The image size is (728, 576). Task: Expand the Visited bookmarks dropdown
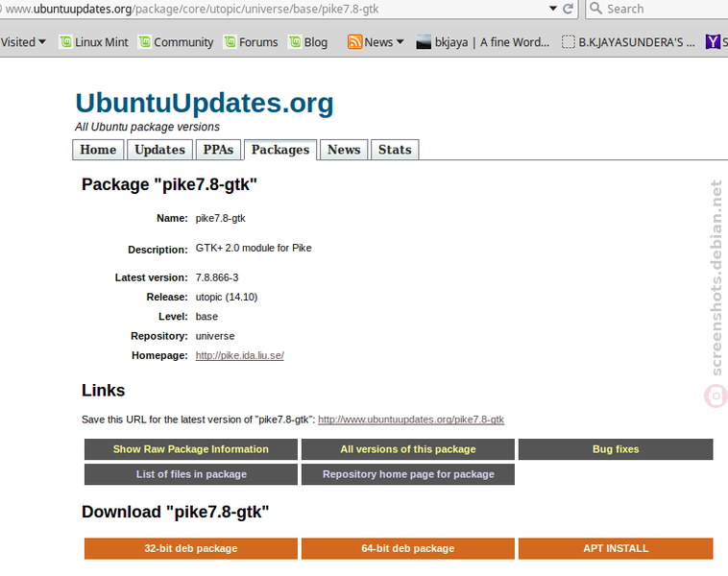coord(23,42)
